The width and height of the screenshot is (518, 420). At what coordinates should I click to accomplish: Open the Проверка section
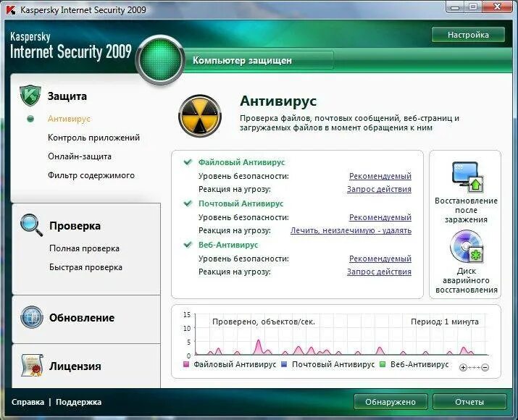(x=75, y=226)
